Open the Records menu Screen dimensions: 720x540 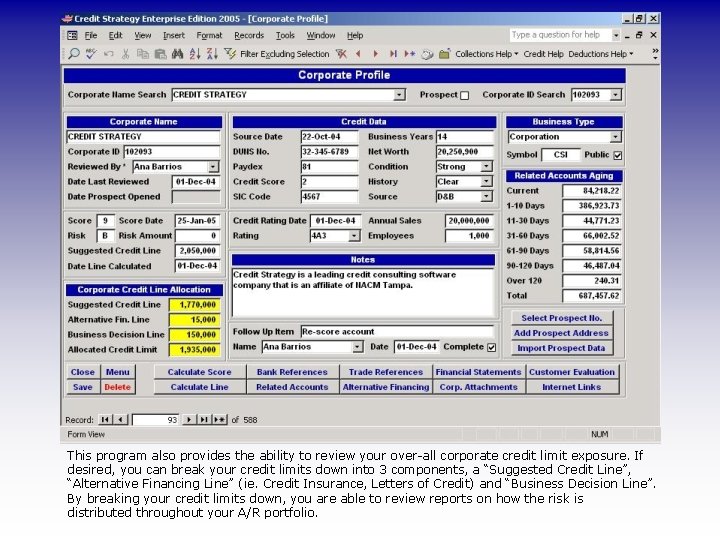(249, 35)
